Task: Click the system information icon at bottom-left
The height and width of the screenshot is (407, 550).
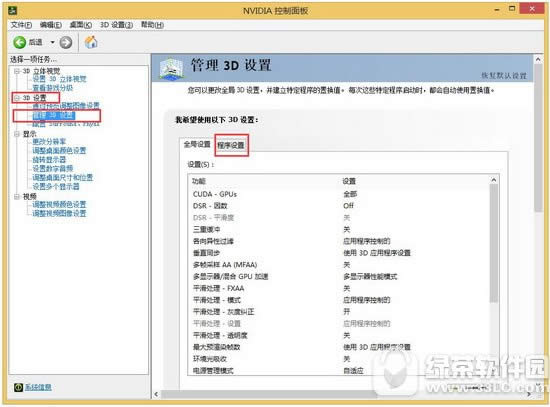Action: [x=18, y=387]
